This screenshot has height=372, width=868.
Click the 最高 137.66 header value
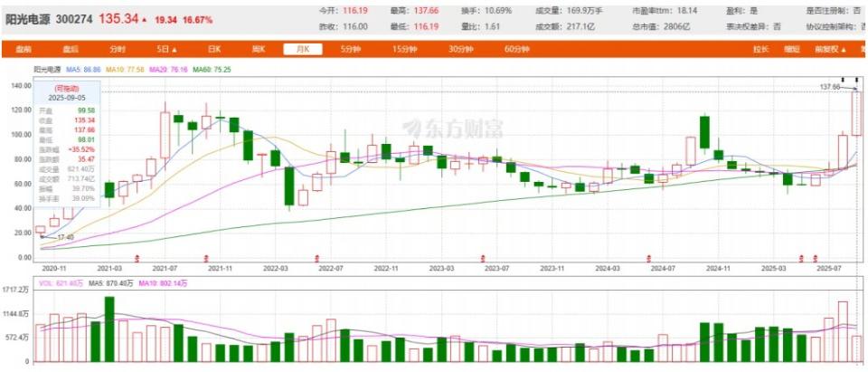click(426, 11)
